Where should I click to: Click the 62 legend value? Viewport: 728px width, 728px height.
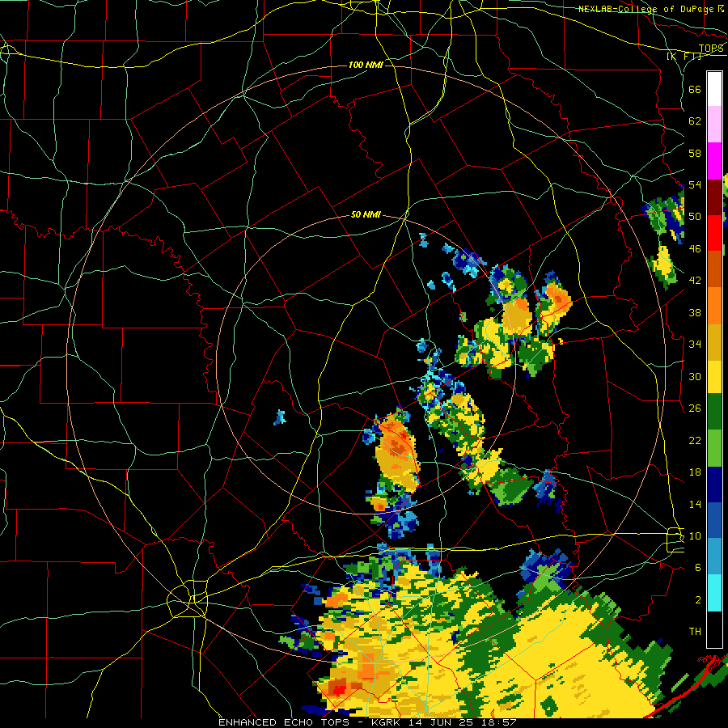click(x=695, y=121)
